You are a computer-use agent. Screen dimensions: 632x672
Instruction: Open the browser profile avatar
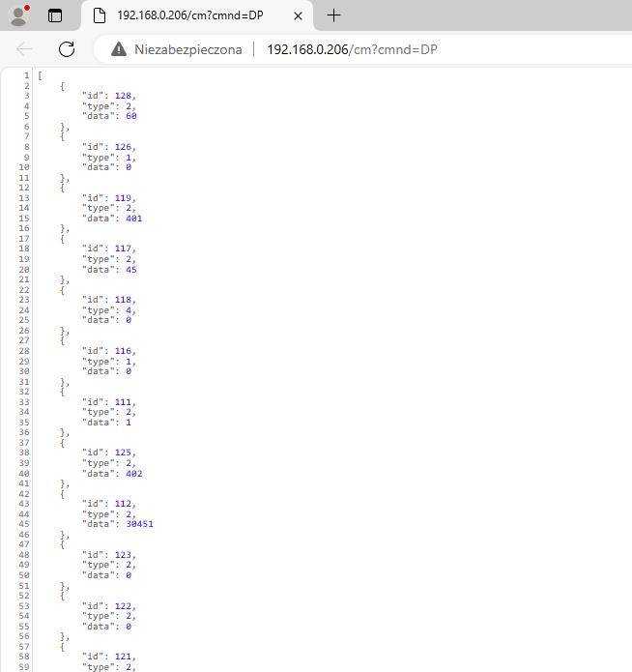[x=18, y=15]
